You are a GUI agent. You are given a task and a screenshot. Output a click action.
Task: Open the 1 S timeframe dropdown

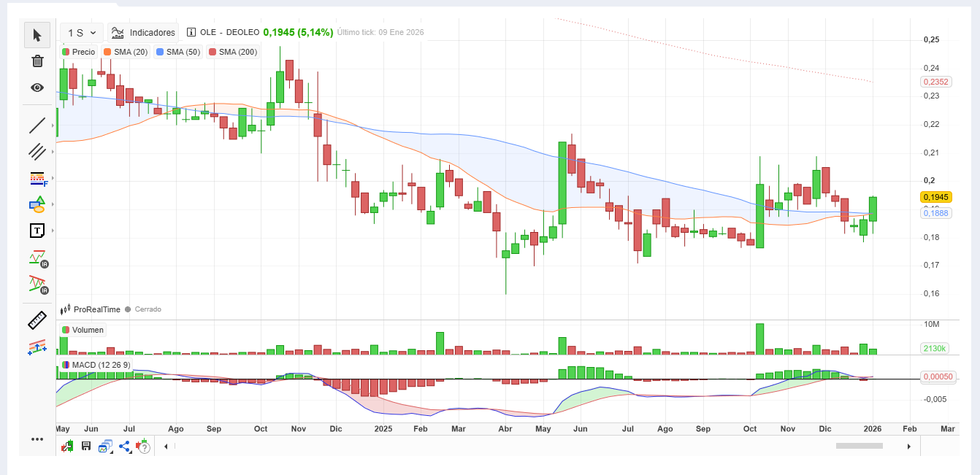click(81, 33)
